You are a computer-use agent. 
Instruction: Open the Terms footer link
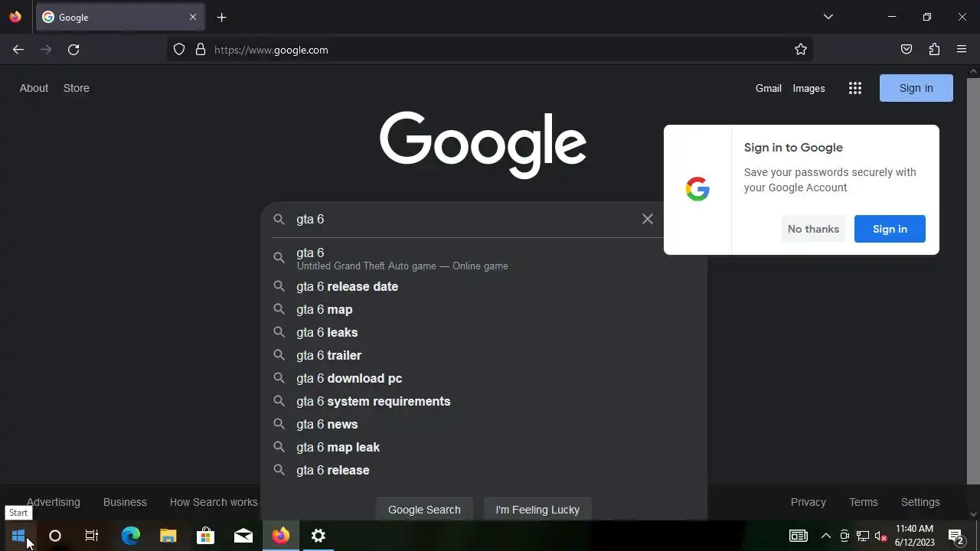864,502
